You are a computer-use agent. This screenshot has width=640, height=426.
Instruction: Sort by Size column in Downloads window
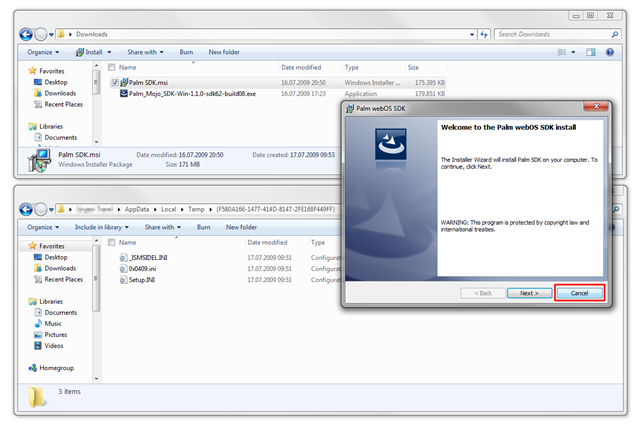(x=413, y=67)
